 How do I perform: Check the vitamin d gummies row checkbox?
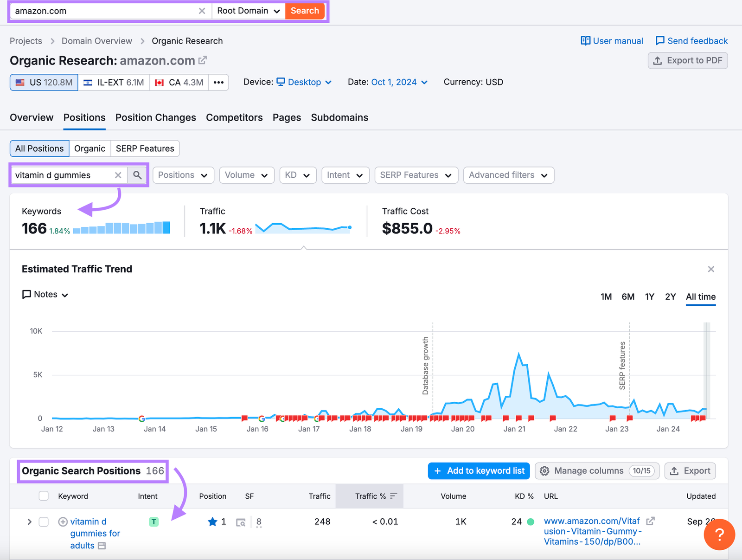coord(43,521)
